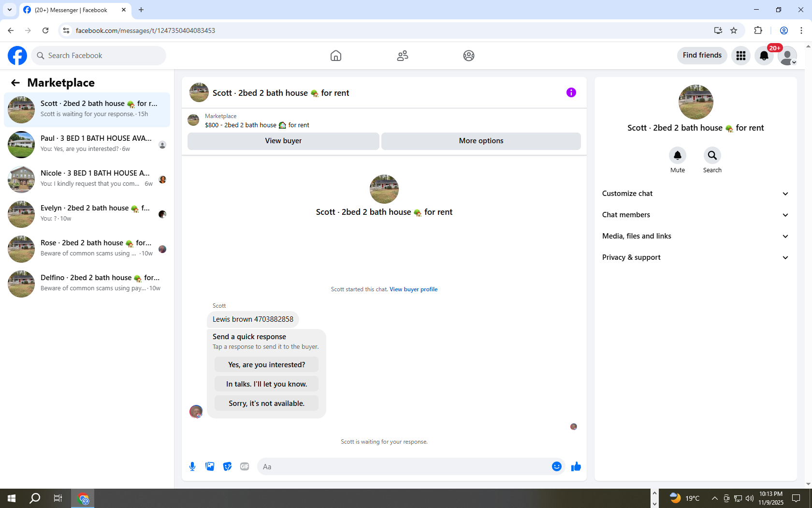Open Chrome three-dot menu
The width and height of the screenshot is (812, 508).
(801, 30)
